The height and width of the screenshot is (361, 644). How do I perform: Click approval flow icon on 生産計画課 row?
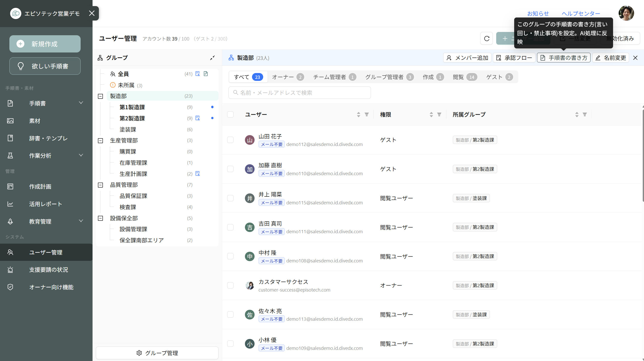coord(198,174)
